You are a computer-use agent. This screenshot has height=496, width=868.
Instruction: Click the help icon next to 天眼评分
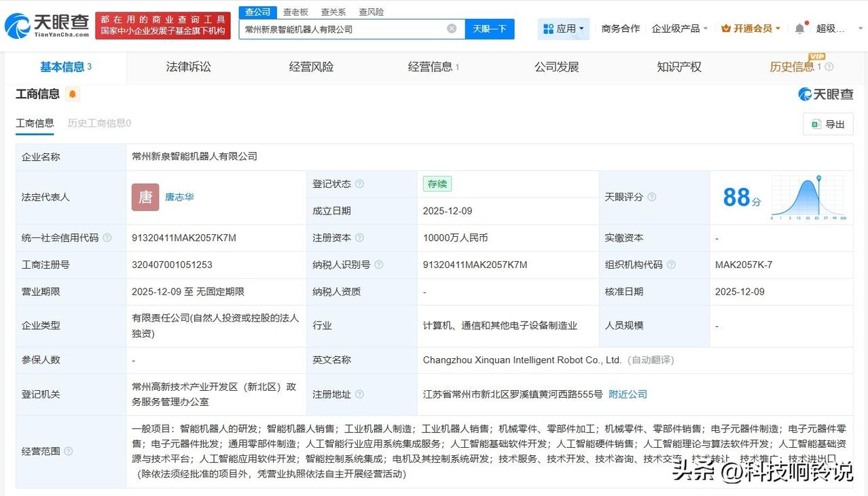652,197
